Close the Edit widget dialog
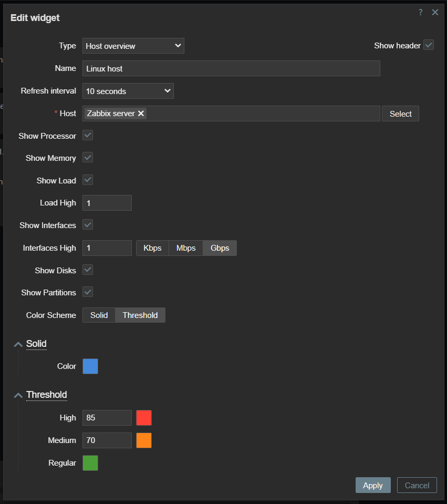Image resolution: width=447 pixels, height=504 pixels. [x=435, y=13]
